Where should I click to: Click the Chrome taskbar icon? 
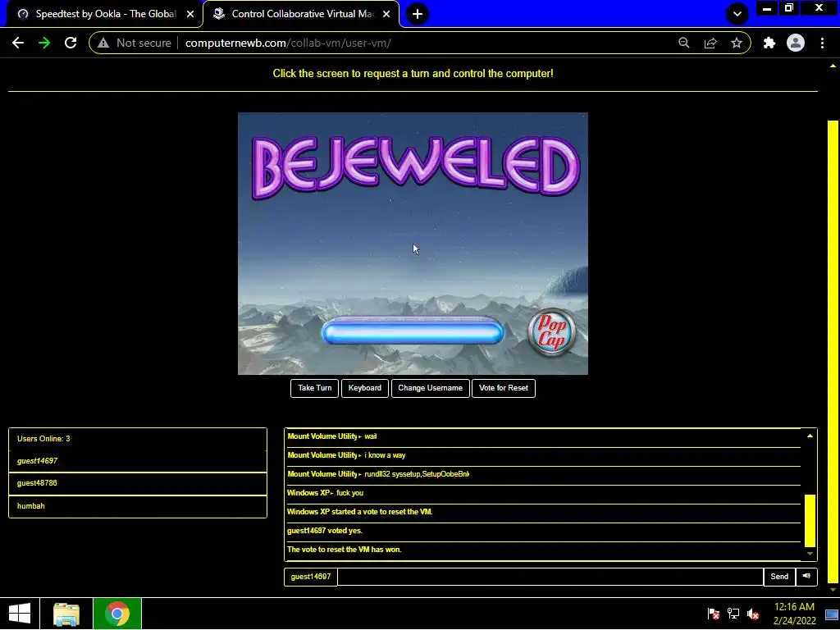[x=117, y=614]
